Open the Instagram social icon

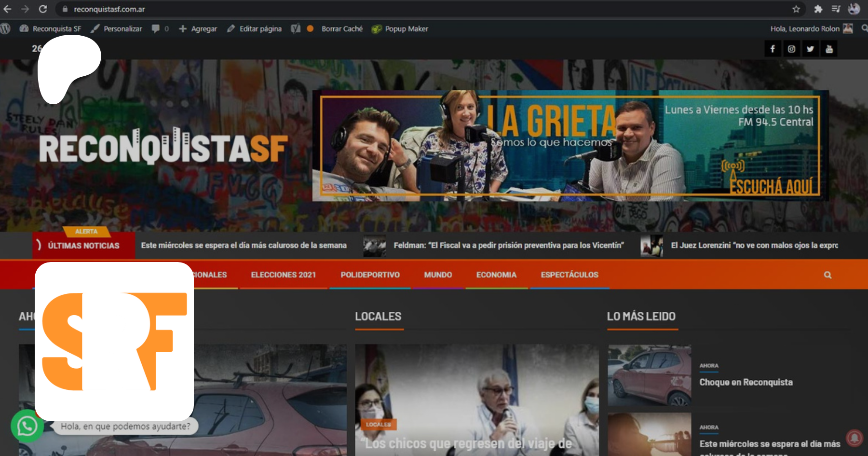pyautogui.click(x=791, y=49)
